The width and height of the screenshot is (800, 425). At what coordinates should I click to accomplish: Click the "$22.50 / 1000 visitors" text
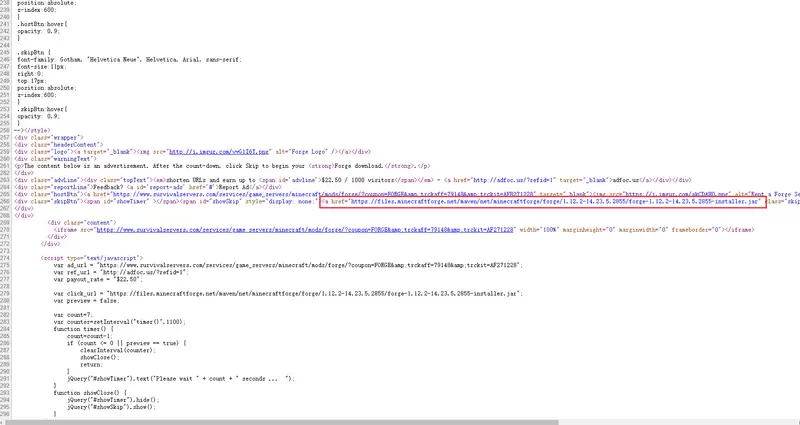pos(358,180)
